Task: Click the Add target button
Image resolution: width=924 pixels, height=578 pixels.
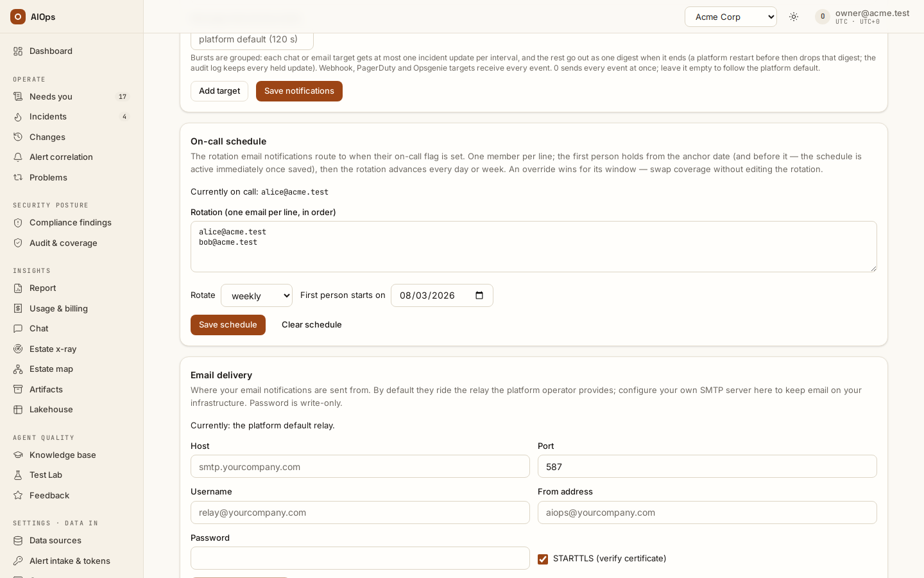Action: pos(219,91)
